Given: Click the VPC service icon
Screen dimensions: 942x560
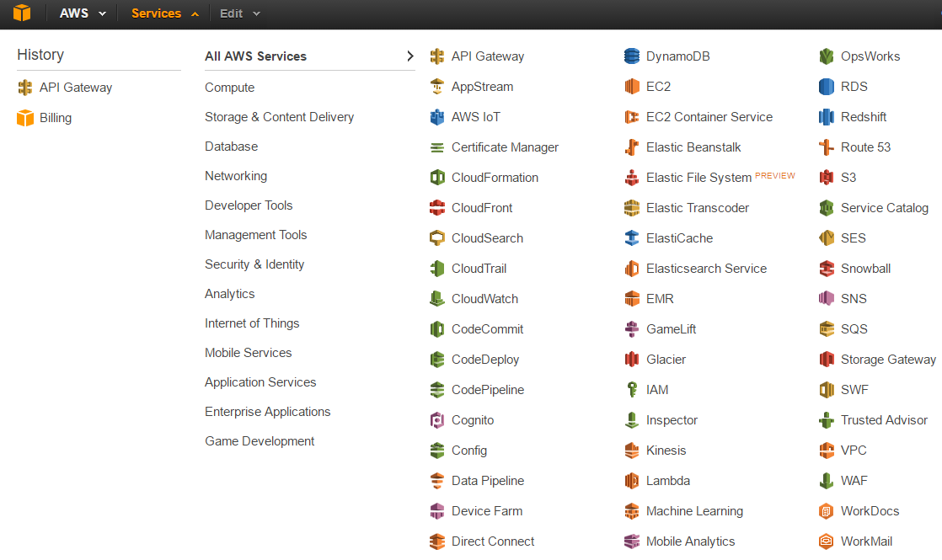Looking at the screenshot, I should pyautogui.click(x=827, y=451).
